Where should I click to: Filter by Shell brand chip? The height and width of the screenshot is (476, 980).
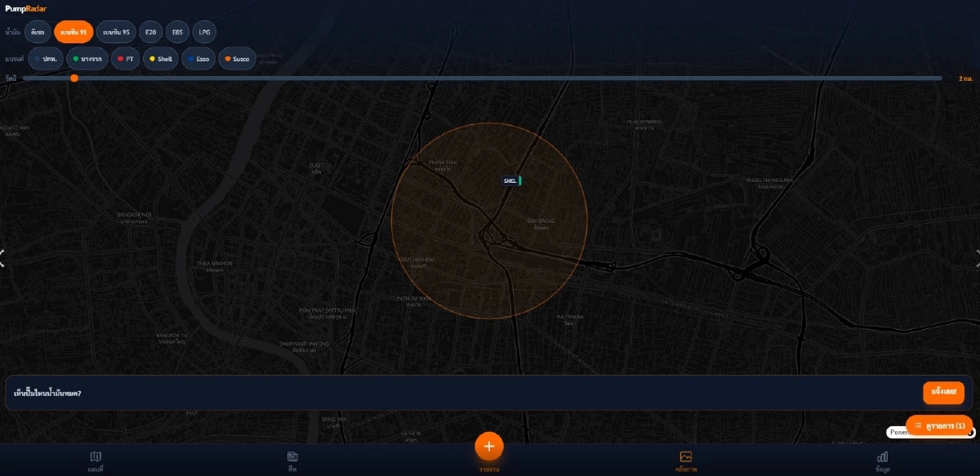(160, 59)
